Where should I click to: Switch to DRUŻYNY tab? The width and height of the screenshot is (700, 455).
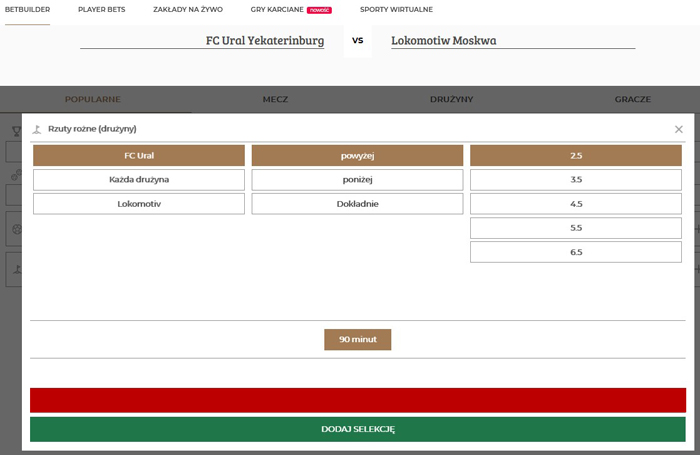pos(451,99)
